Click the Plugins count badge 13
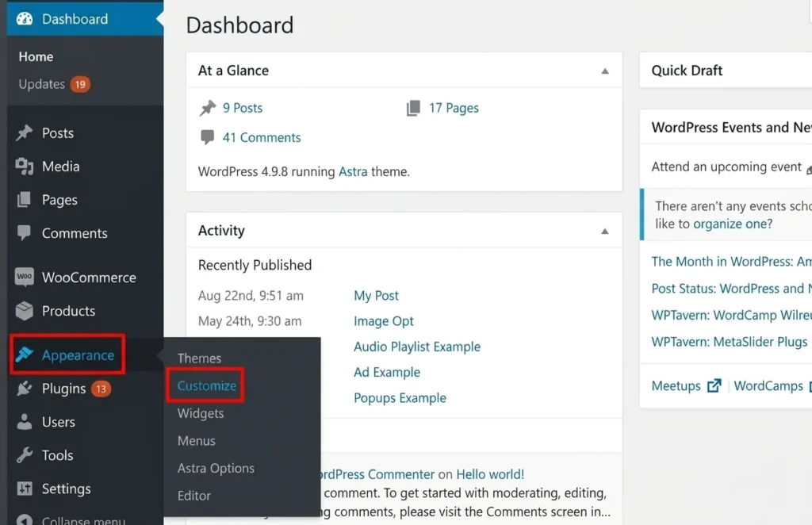The image size is (812, 525). pos(101,389)
